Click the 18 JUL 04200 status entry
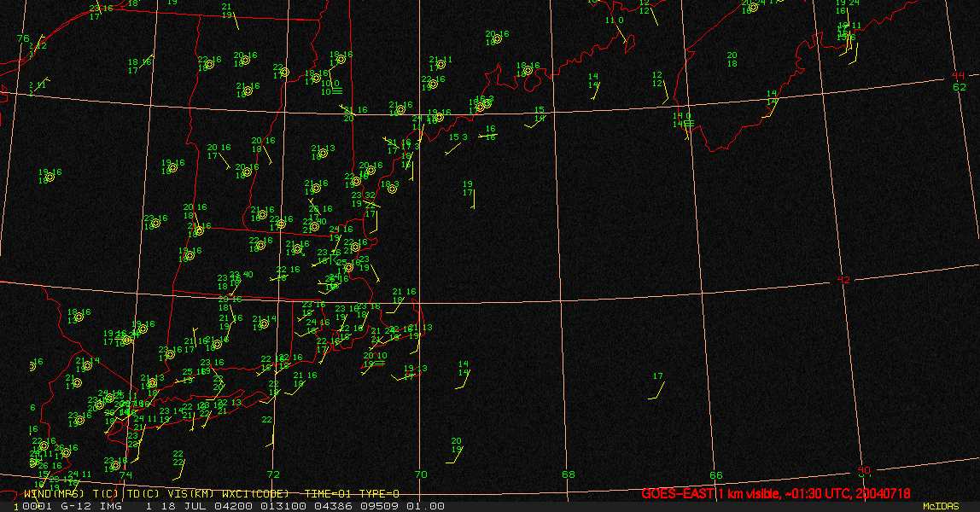This screenshot has height=512, width=980. (207, 506)
